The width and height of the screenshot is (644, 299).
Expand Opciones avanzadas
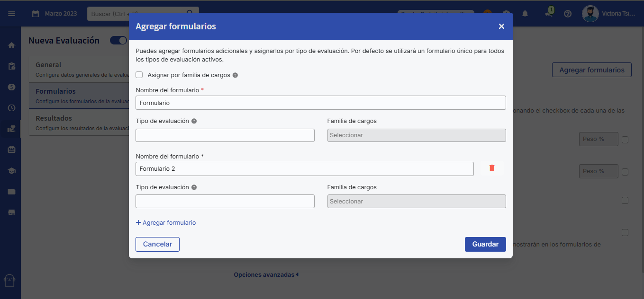click(266, 274)
